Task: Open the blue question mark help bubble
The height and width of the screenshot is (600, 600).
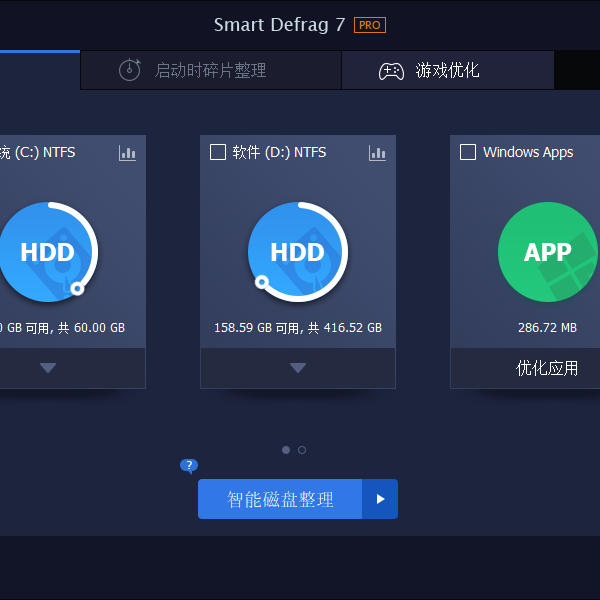Action: [x=189, y=466]
